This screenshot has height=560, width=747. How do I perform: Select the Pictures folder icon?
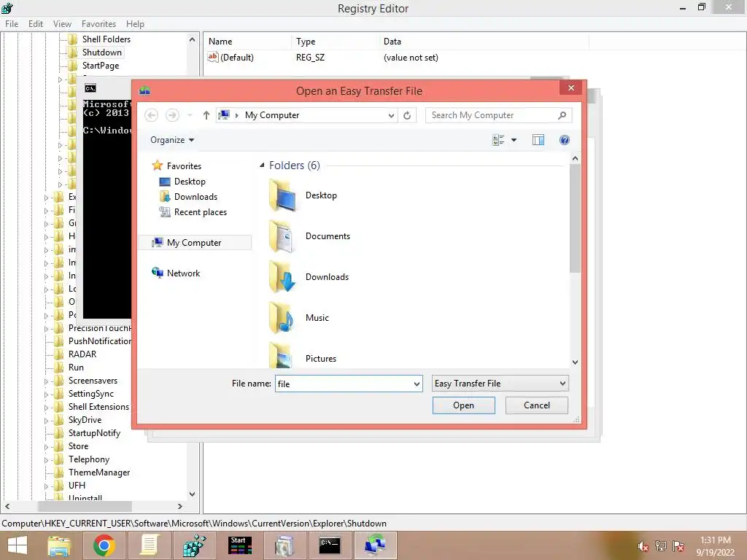[x=282, y=356]
